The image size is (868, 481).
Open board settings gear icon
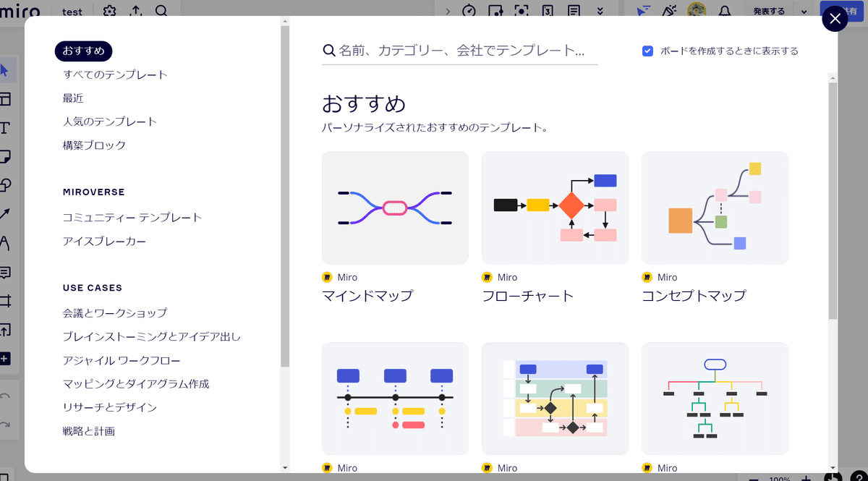click(x=109, y=11)
